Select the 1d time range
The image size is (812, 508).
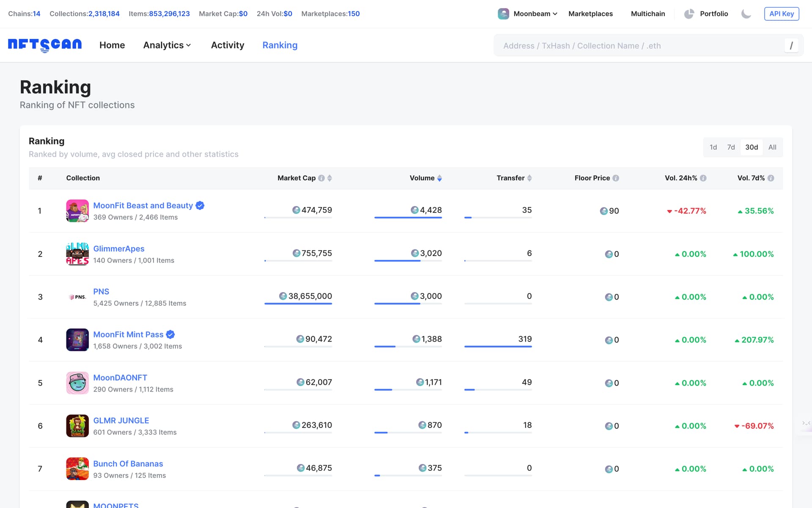coord(713,147)
